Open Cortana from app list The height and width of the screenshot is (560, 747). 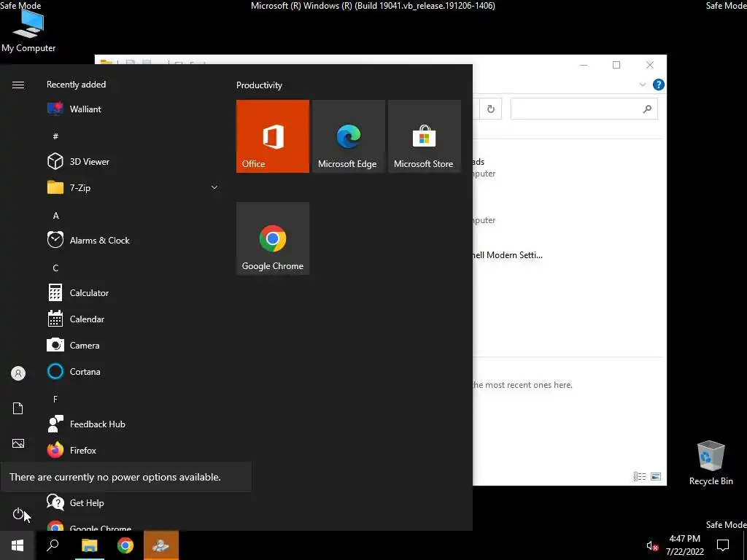[x=133, y=371]
